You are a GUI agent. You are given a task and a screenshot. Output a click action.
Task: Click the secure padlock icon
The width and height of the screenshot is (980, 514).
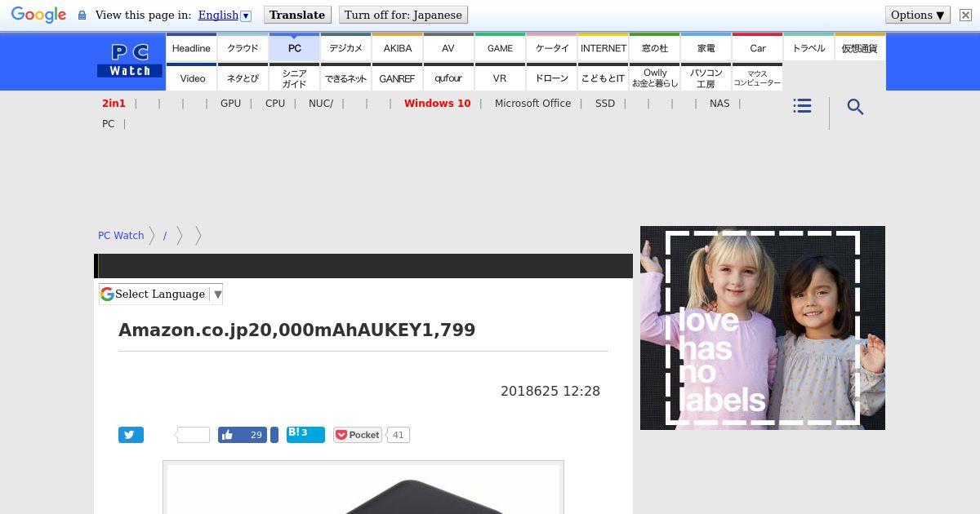tap(82, 15)
